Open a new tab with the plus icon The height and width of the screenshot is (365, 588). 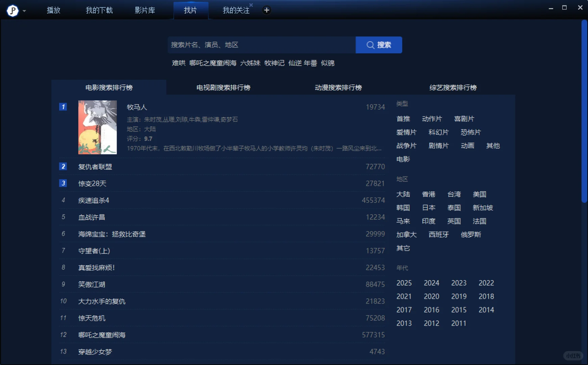coord(267,10)
